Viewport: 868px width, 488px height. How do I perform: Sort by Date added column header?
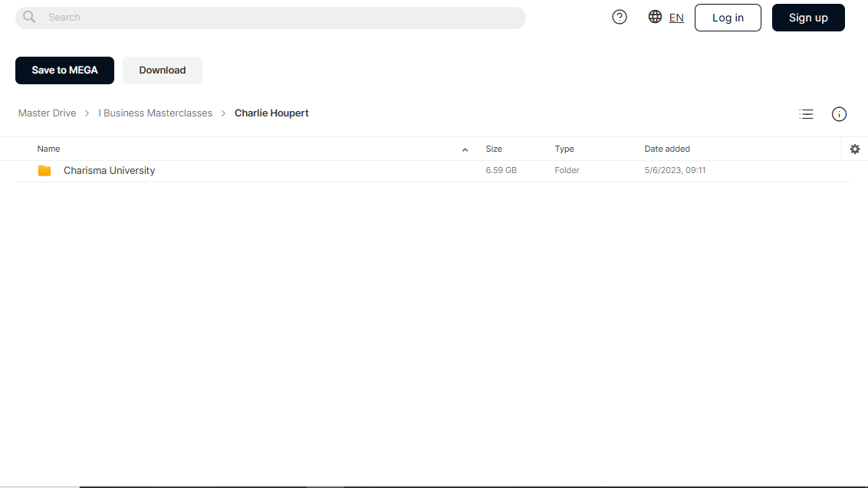click(667, 149)
